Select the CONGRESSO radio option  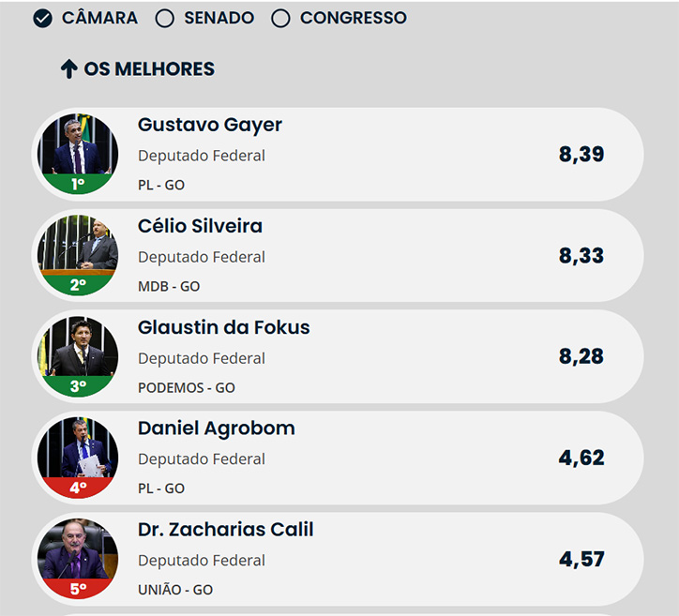280,19
